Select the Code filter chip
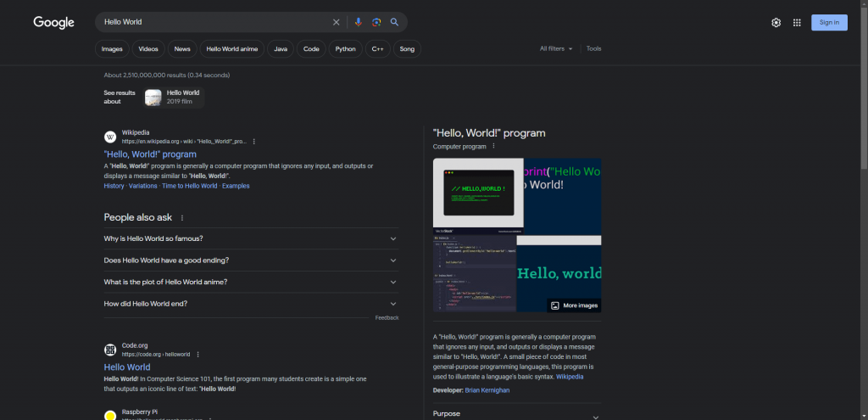This screenshot has height=420, width=868. pyautogui.click(x=311, y=48)
